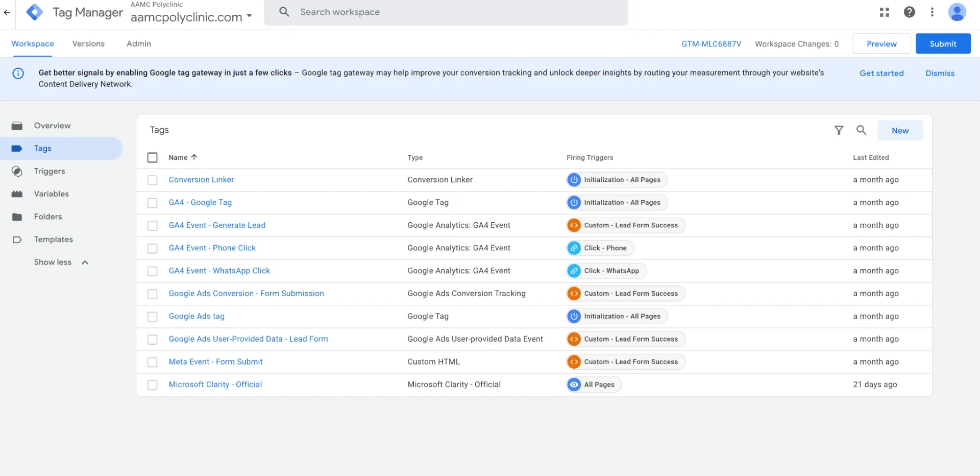Click the Folders sidebar icon

17,217
